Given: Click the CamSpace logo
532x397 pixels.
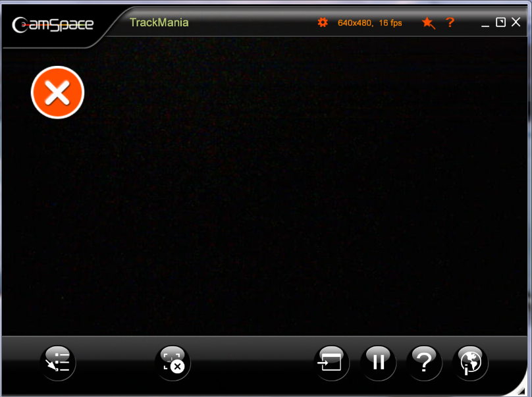Looking at the screenshot, I should pyautogui.click(x=53, y=25).
